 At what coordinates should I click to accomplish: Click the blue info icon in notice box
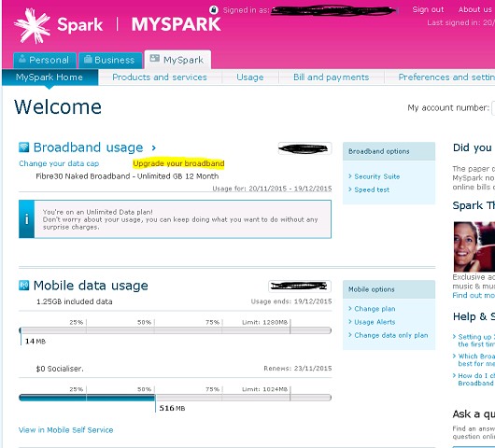[27, 219]
